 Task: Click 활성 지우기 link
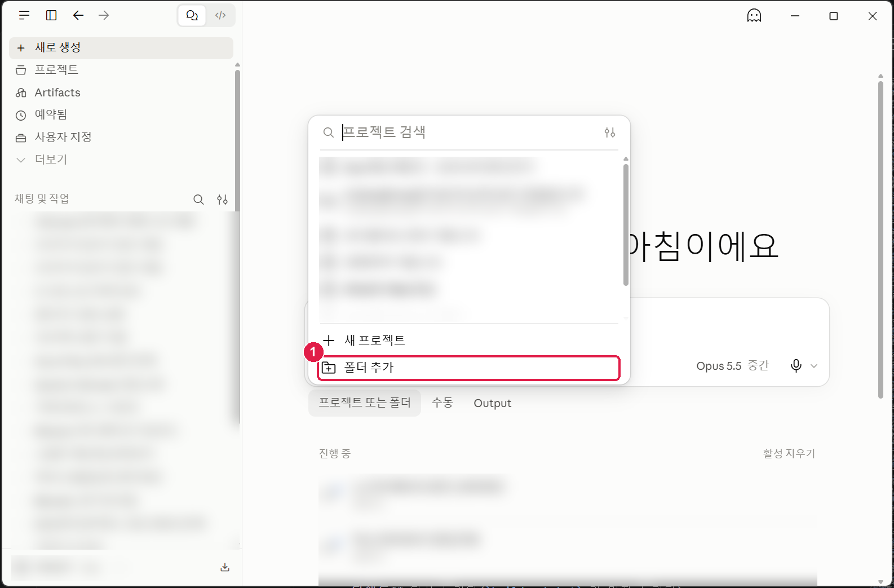[789, 453]
